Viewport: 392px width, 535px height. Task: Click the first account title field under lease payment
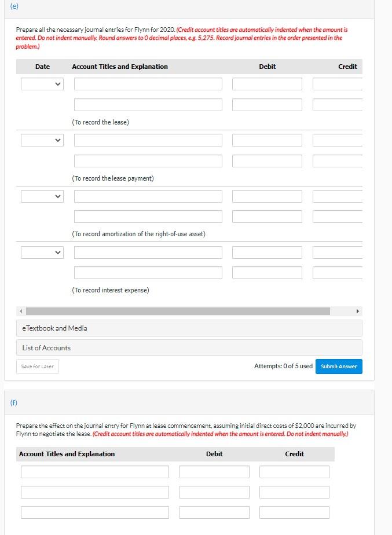(x=148, y=140)
